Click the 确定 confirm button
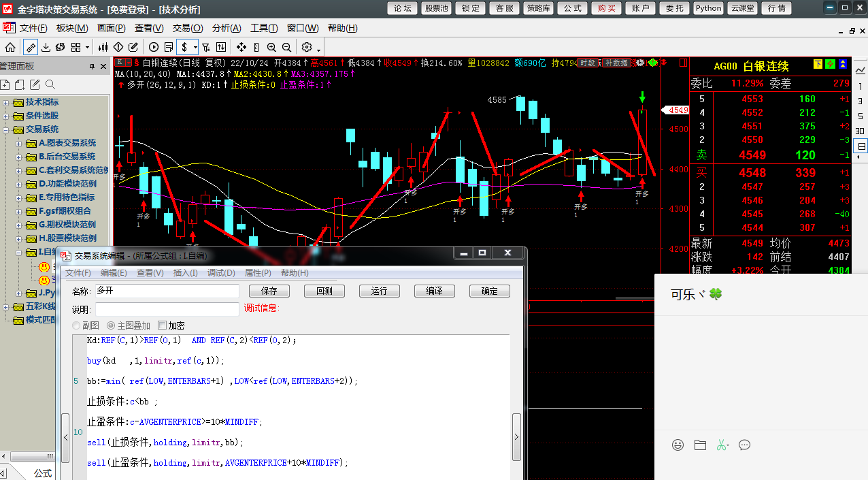Image resolution: width=868 pixels, height=480 pixels. [490, 291]
